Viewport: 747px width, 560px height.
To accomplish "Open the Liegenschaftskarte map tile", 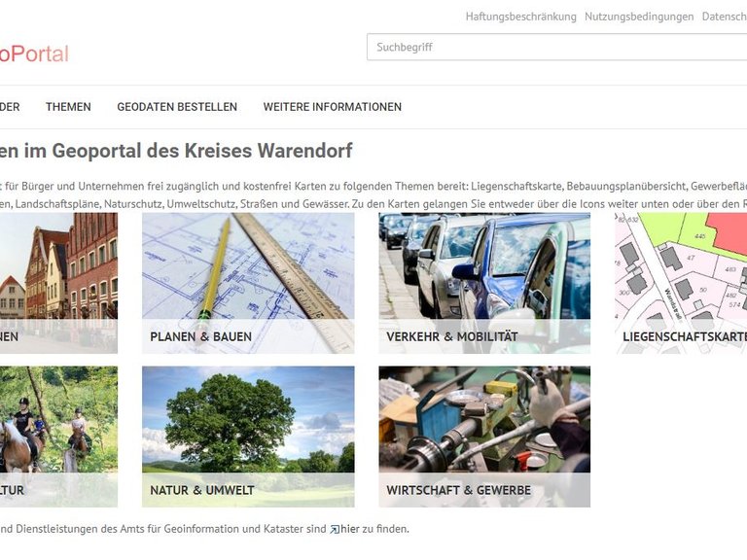I will point(681,267).
